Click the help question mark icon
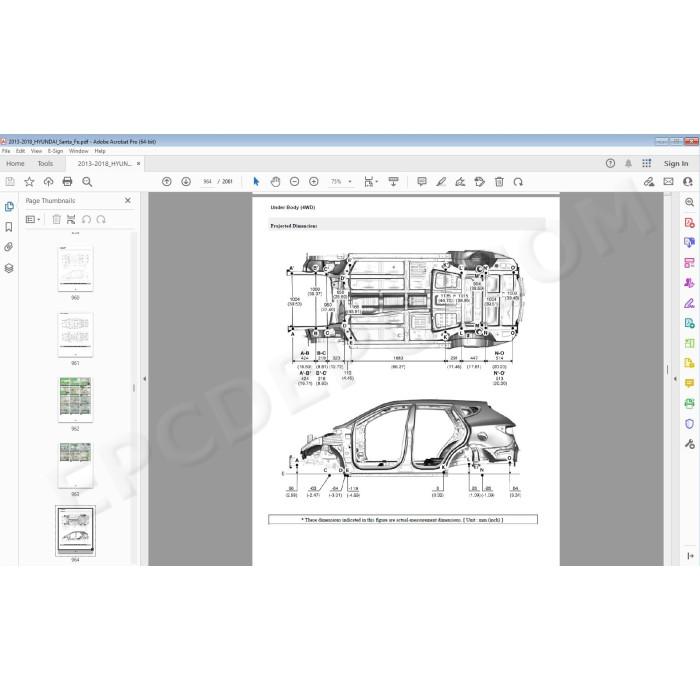Image resolution: width=700 pixels, height=700 pixels. tap(610, 163)
